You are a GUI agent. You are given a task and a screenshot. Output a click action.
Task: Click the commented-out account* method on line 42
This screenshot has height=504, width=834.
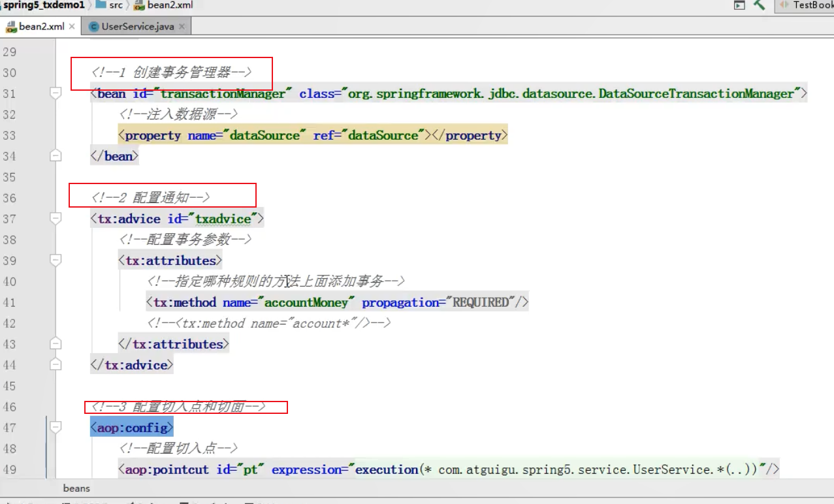269,323
